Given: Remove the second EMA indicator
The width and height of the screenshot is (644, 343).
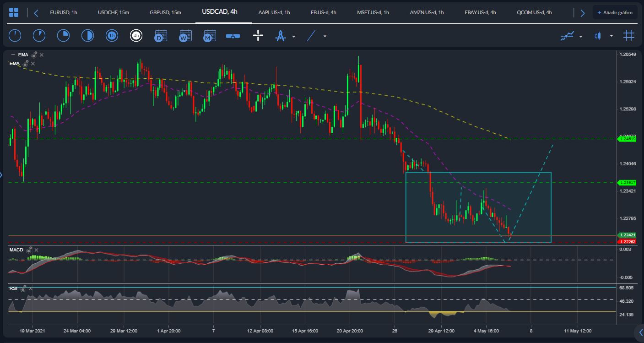Looking at the screenshot, I should point(33,64).
